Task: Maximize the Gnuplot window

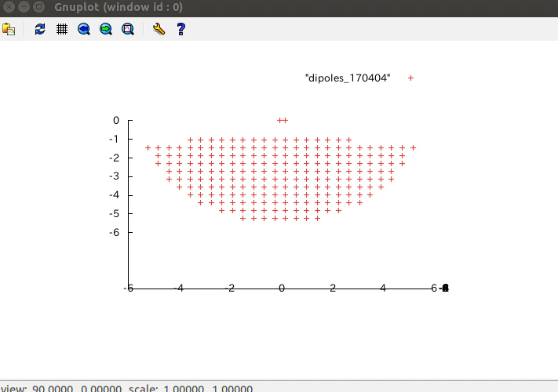Action: point(38,7)
